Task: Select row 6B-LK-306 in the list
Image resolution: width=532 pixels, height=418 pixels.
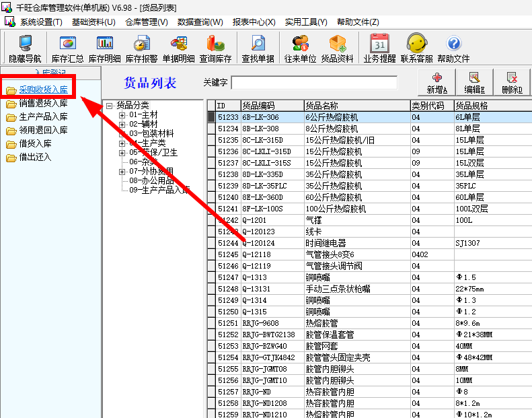Action: point(370,117)
